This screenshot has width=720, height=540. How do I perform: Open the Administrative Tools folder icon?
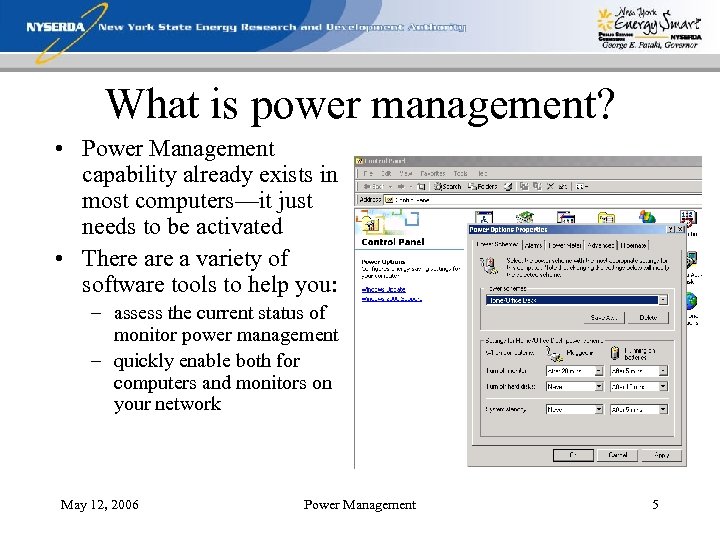[606, 217]
